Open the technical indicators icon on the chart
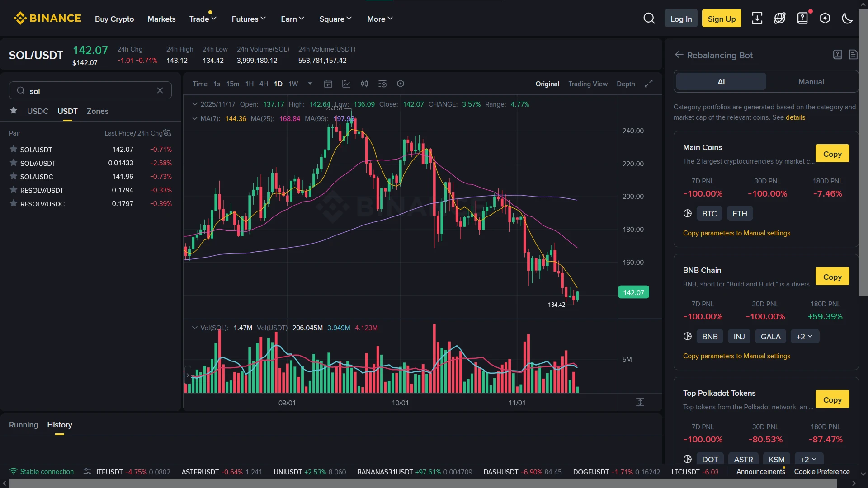The height and width of the screenshot is (488, 868). (346, 84)
